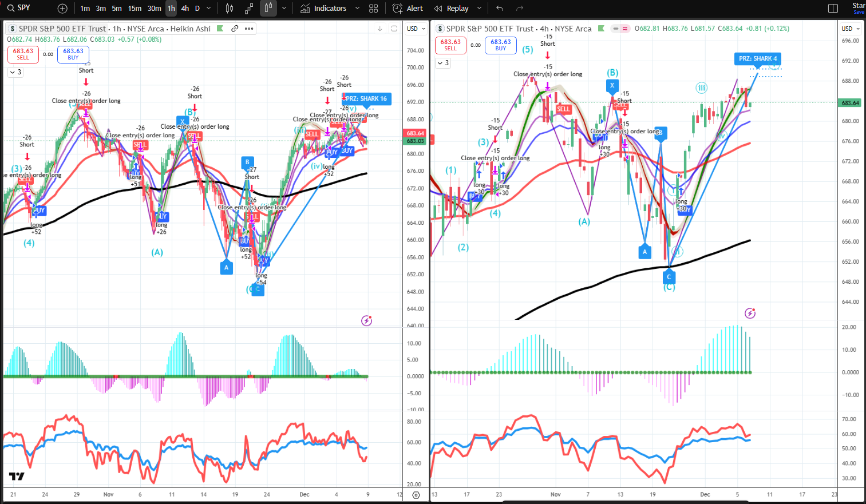Click the 683.63 BUY button on 4h chart
Viewport: 866px width, 504px height.
coord(501,45)
